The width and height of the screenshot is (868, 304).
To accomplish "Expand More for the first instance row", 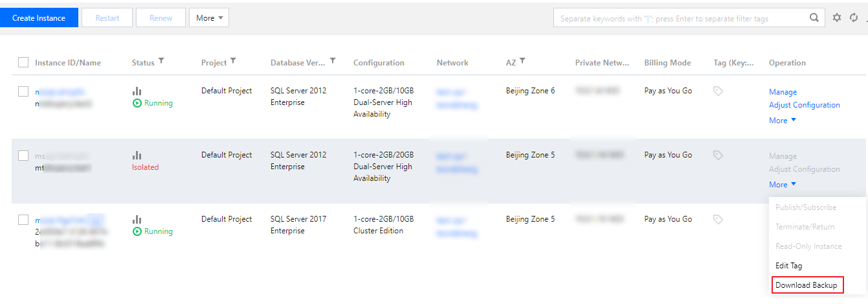I will 782,121.
